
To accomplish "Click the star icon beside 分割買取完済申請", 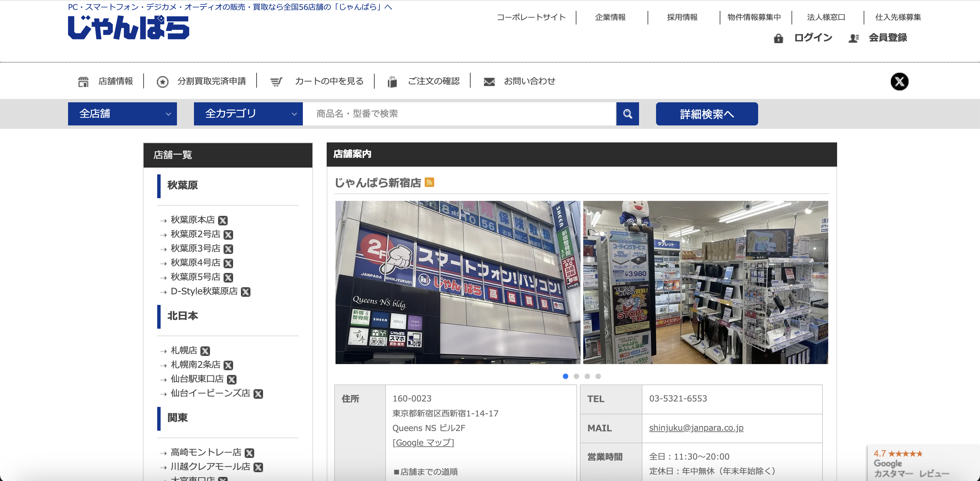I will pyautogui.click(x=162, y=81).
